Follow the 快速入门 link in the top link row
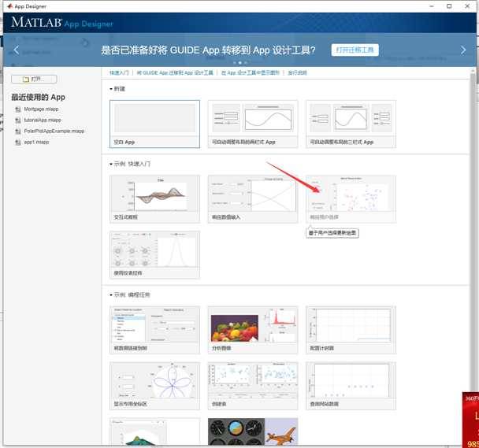This screenshot has width=479, height=448. pyautogui.click(x=119, y=72)
